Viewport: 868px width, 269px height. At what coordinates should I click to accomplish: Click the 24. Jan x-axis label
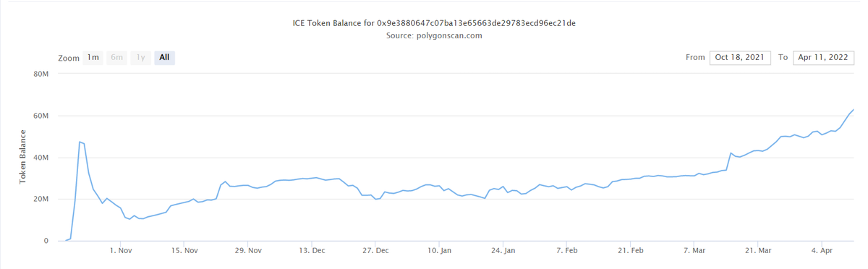[503, 250]
